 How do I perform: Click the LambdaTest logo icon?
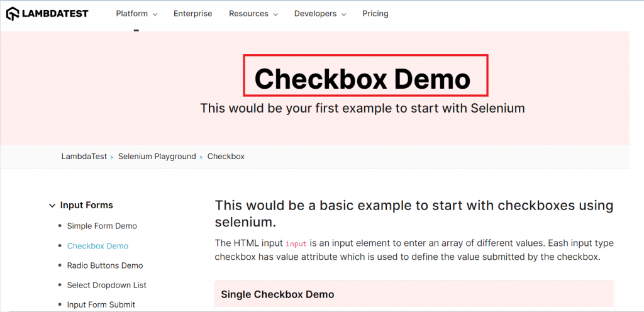point(13,13)
